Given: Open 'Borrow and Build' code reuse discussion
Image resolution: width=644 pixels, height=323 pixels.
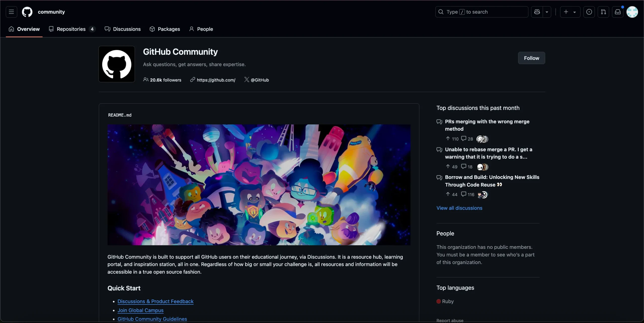Looking at the screenshot, I should point(492,181).
